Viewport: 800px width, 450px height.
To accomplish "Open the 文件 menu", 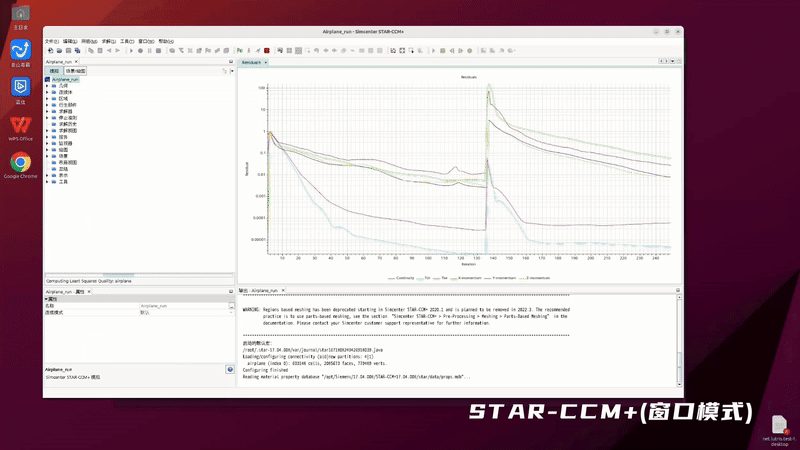I will (52, 41).
